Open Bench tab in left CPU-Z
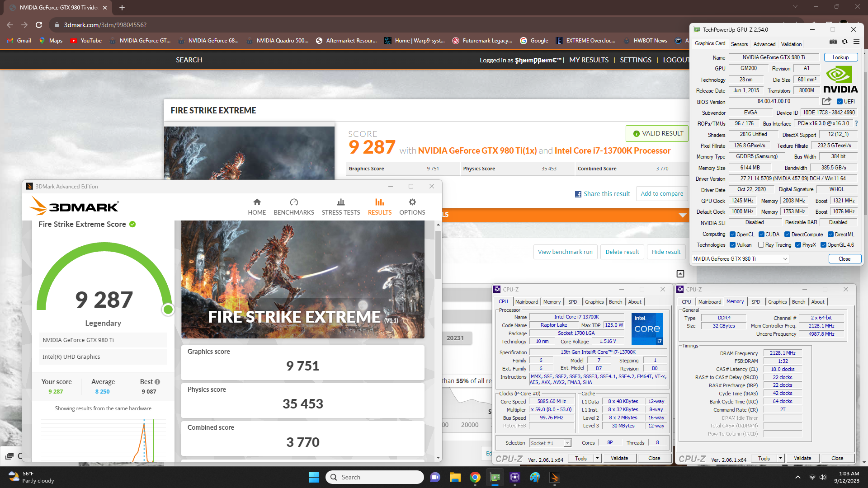868x488 pixels. click(x=615, y=302)
